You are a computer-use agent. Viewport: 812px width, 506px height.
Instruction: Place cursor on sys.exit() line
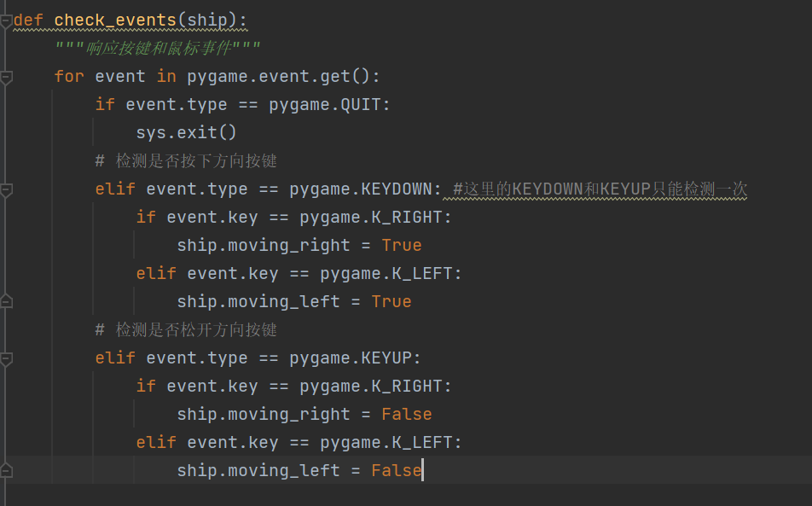(x=186, y=132)
